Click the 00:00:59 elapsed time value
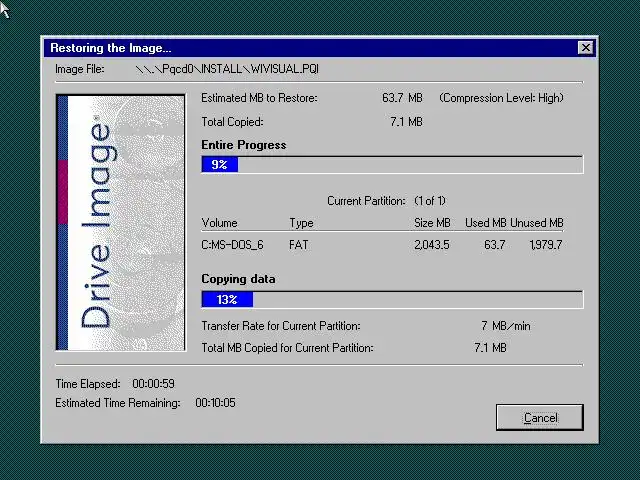The image size is (640, 480). coord(153,384)
